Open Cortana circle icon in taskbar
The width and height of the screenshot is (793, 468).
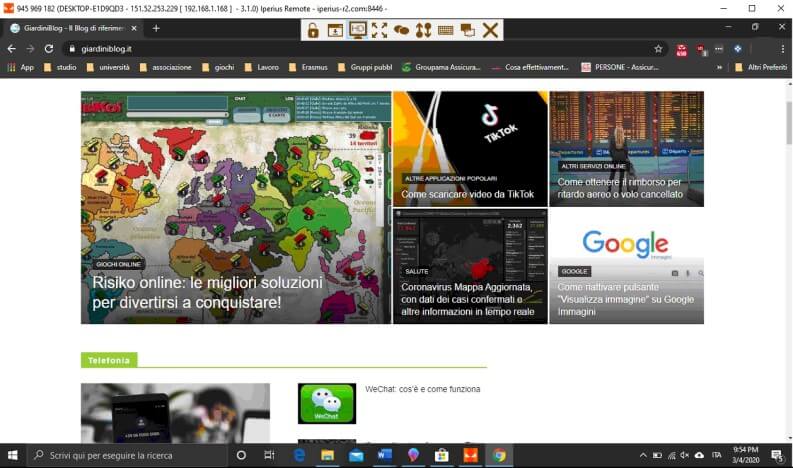tap(241, 455)
